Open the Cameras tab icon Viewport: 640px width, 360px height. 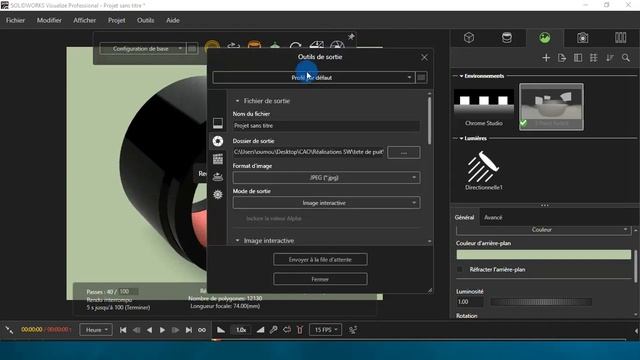tap(582, 38)
